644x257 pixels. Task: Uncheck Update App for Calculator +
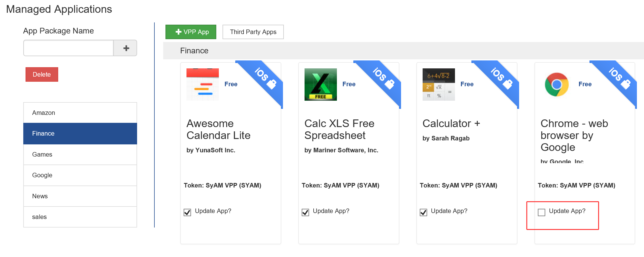click(423, 212)
